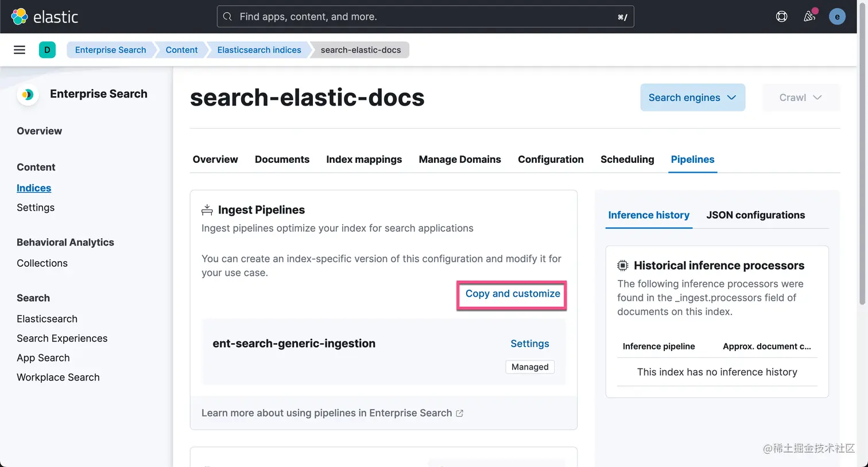Screen dimensions: 868x467
Task: Switch to the Scheduling tab
Action: pos(627,159)
